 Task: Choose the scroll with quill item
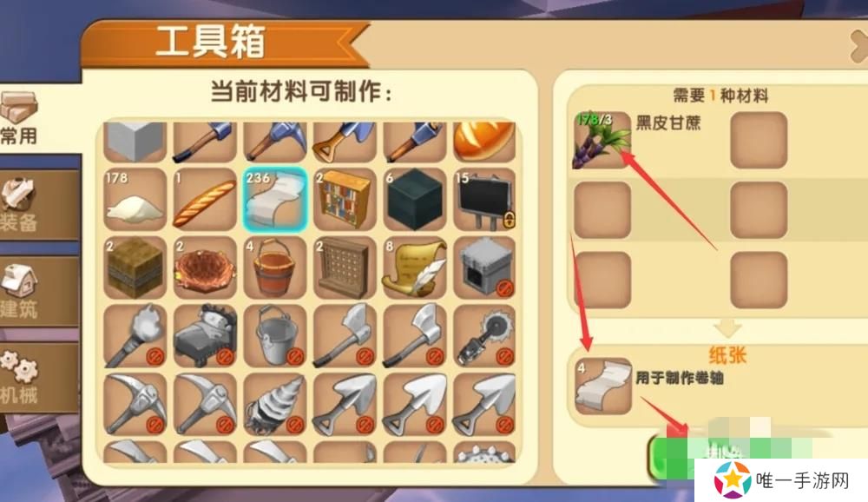(x=415, y=268)
